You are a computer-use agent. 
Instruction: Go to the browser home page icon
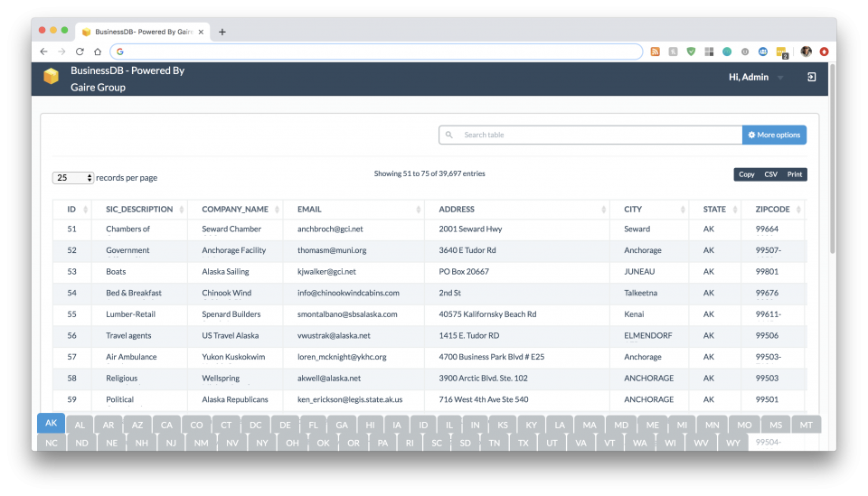pyautogui.click(x=98, y=51)
